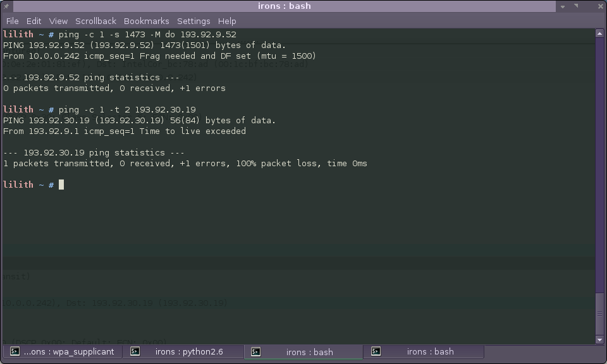
Task: Click the pin icon in the title bar
Action: [6, 6]
